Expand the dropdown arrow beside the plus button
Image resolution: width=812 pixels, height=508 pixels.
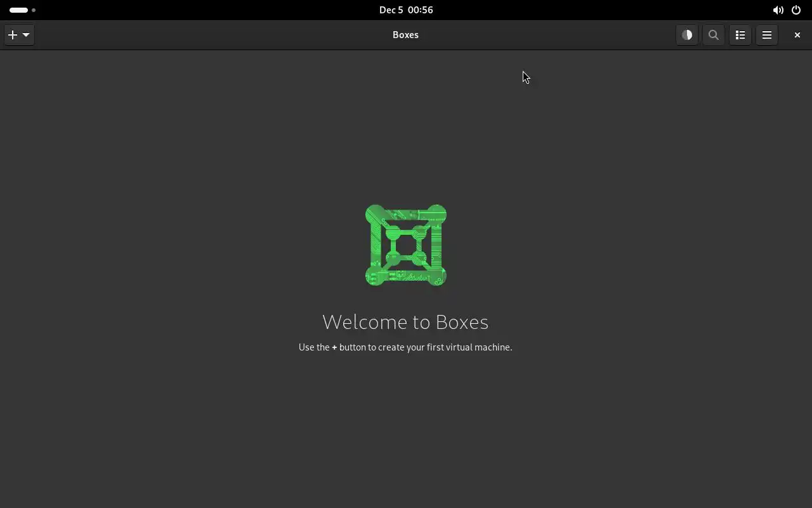pyautogui.click(x=26, y=35)
